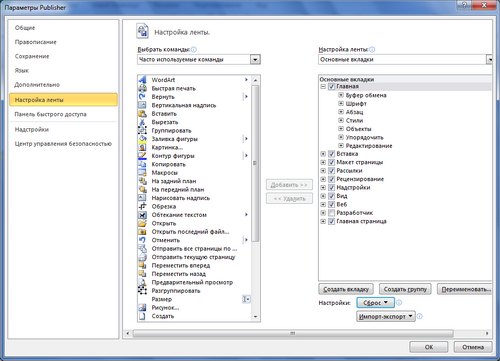Click the На передний план icon
Screen dimensions: 500x361
142,189
